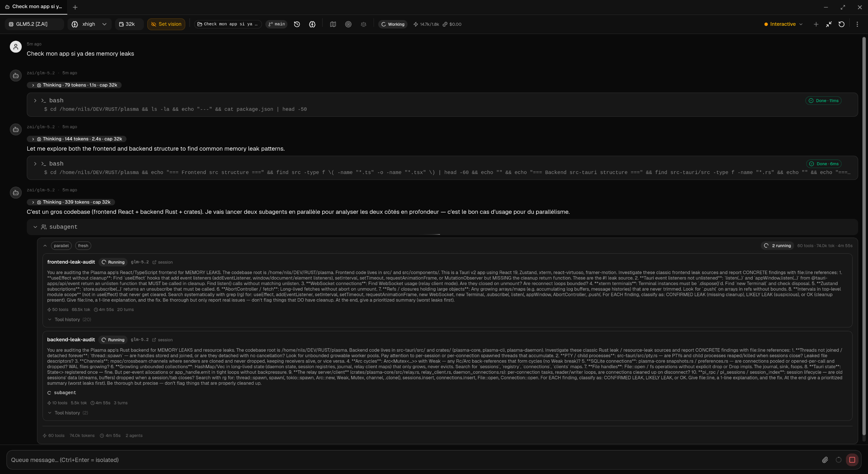
Task: Click the refresh circular arrow icon
Action: pos(842,24)
